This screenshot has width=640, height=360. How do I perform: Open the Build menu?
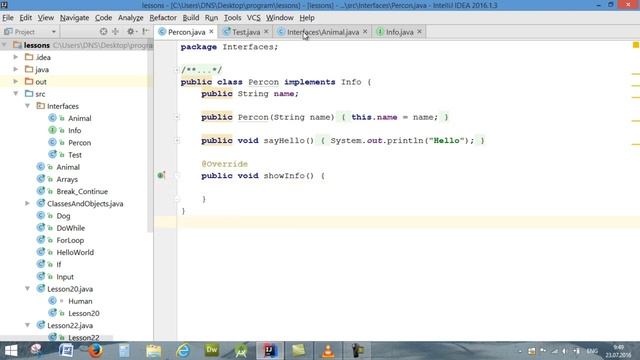tap(191, 18)
